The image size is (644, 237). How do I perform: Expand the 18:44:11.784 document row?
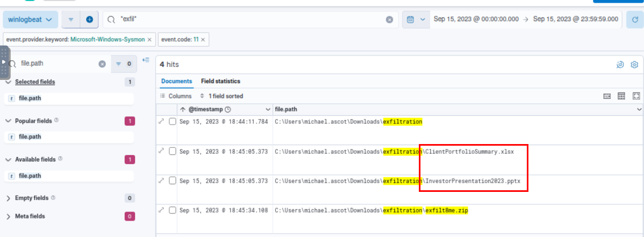pos(162,121)
